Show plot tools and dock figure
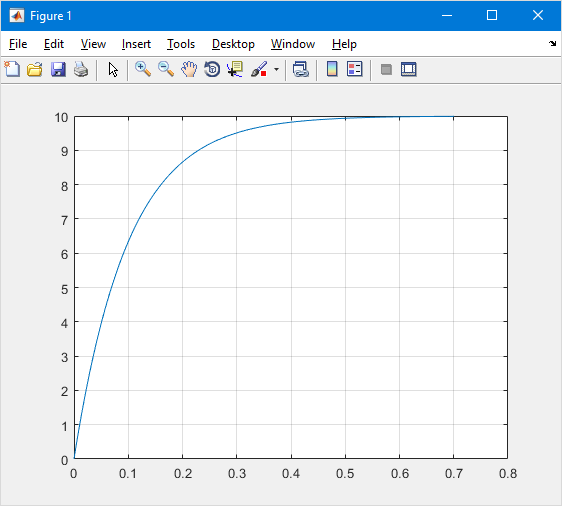Viewport: 562px width, 506px height. pos(409,69)
